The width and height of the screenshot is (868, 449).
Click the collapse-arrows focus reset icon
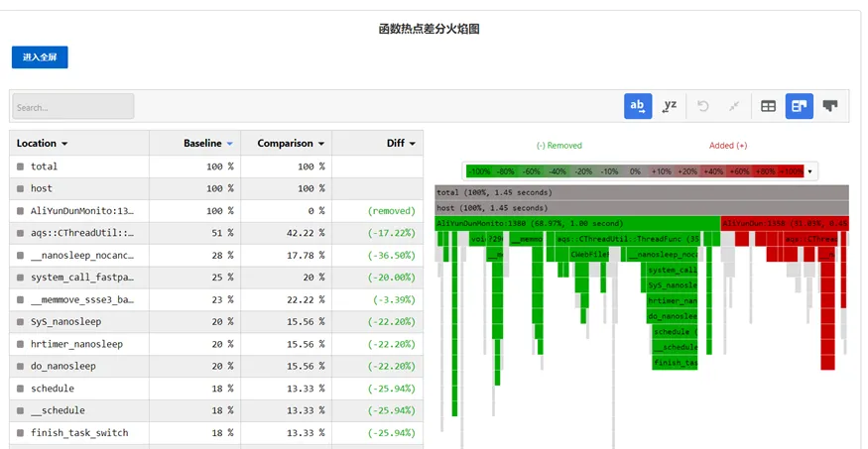pos(734,106)
